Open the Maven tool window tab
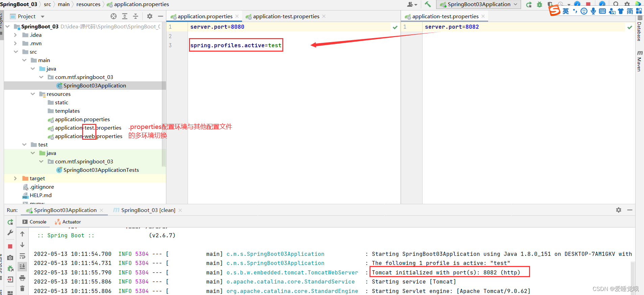 tap(639, 61)
